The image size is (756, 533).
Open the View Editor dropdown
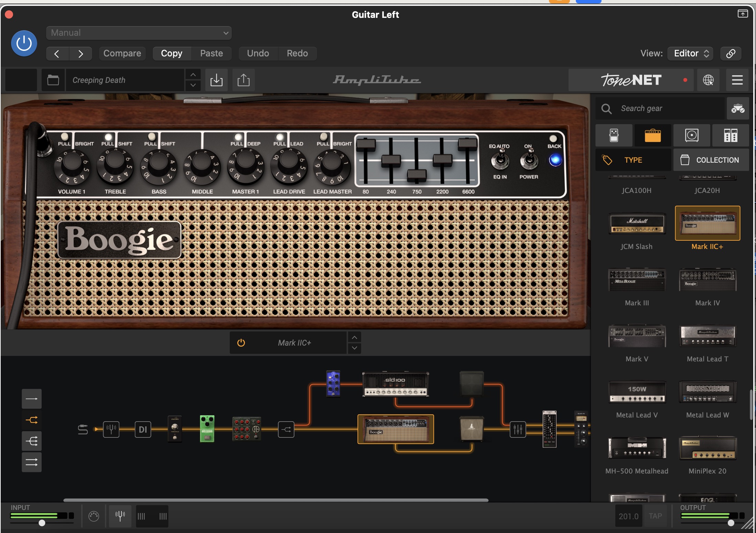pyautogui.click(x=690, y=53)
